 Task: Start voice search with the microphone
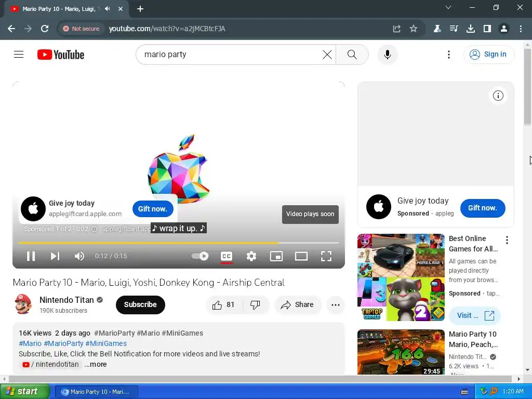click(x=387, y=54)
